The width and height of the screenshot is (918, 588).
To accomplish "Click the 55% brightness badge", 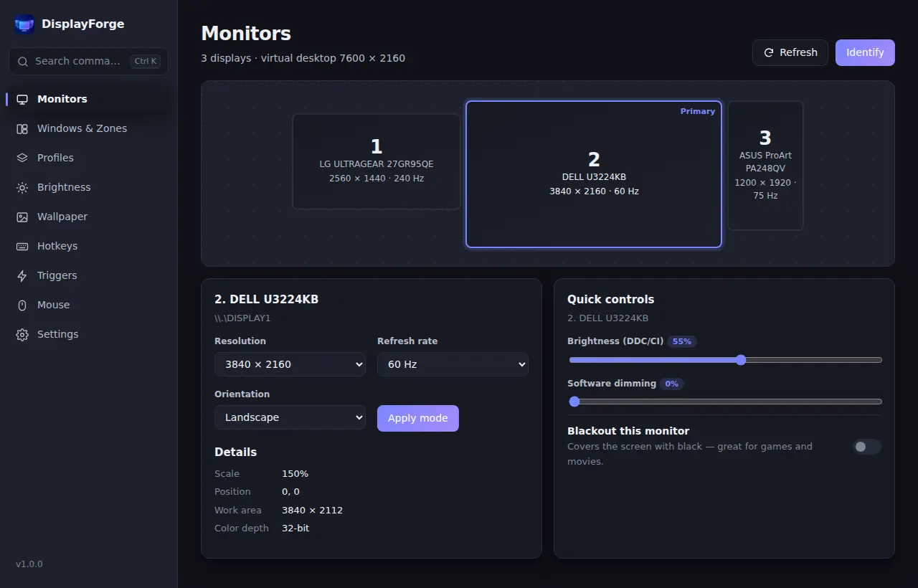I will [x=682, y=341].
